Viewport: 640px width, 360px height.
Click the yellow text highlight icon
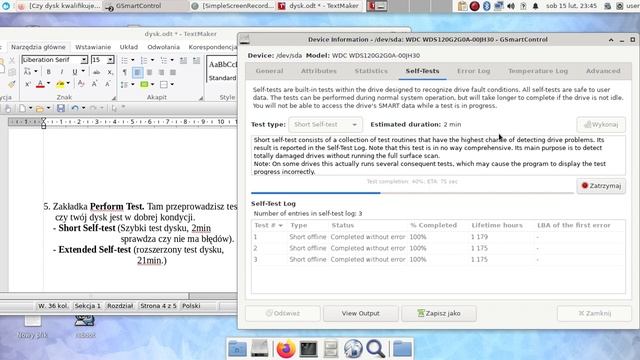[60, 84]
